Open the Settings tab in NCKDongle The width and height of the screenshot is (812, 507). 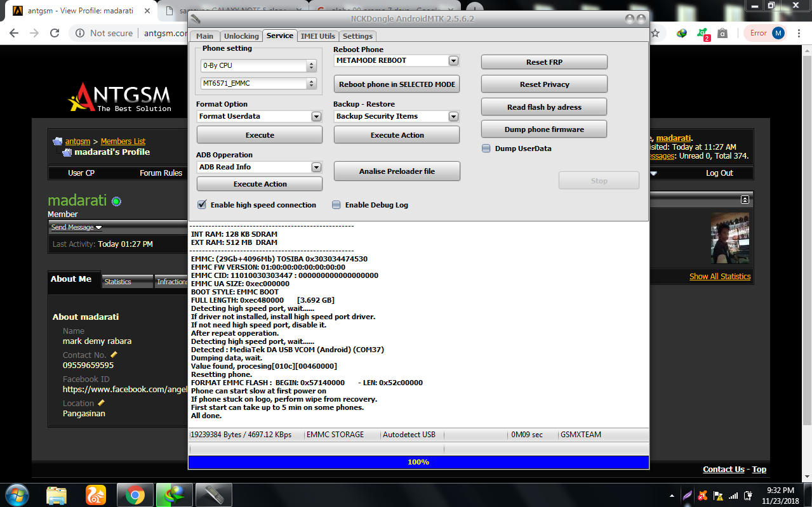(x=357, y=36)
